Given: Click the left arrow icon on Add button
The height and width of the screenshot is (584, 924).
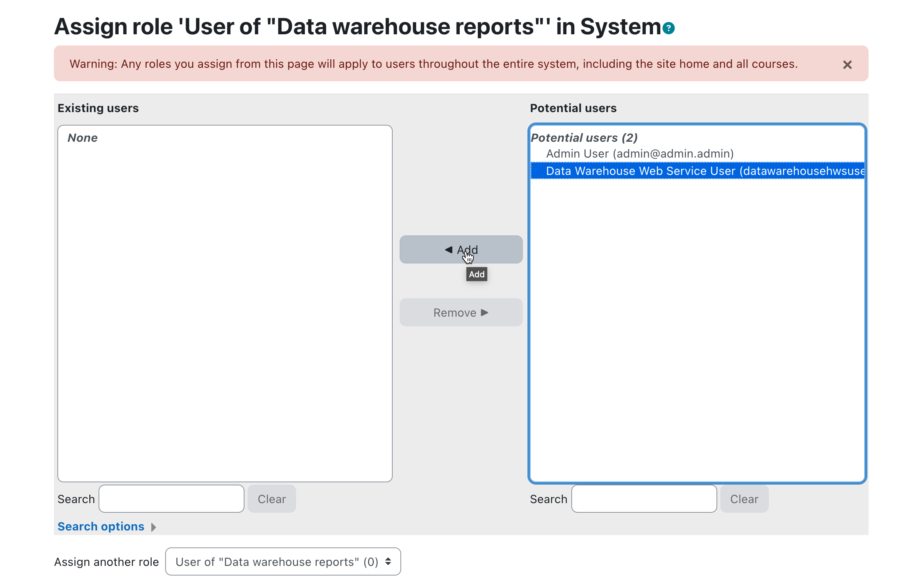Looking at the screenshot, I should coord(449,250).
